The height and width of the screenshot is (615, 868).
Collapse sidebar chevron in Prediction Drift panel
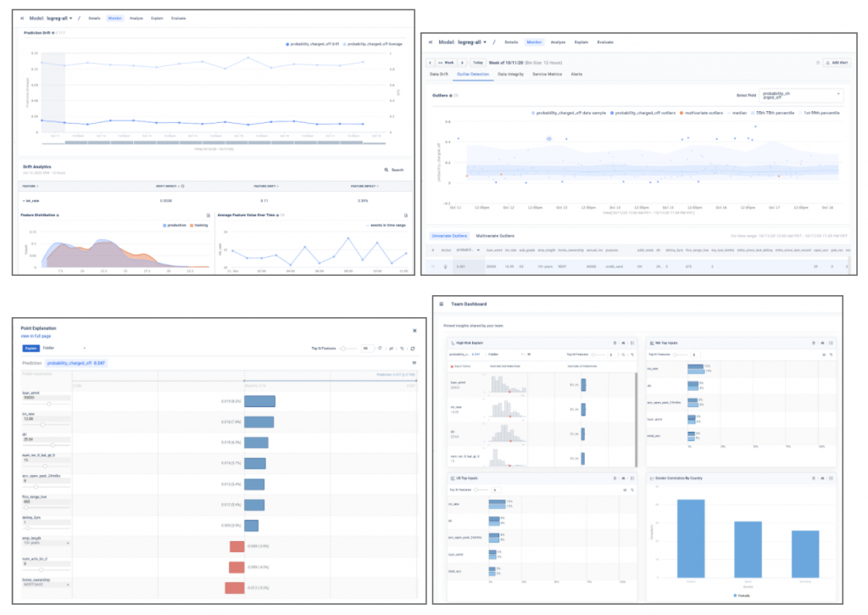coord(22,19)
